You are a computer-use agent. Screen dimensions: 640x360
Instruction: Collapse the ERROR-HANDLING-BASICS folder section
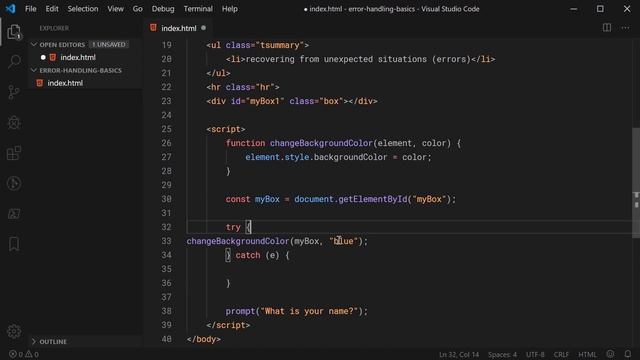coord(34,70)
